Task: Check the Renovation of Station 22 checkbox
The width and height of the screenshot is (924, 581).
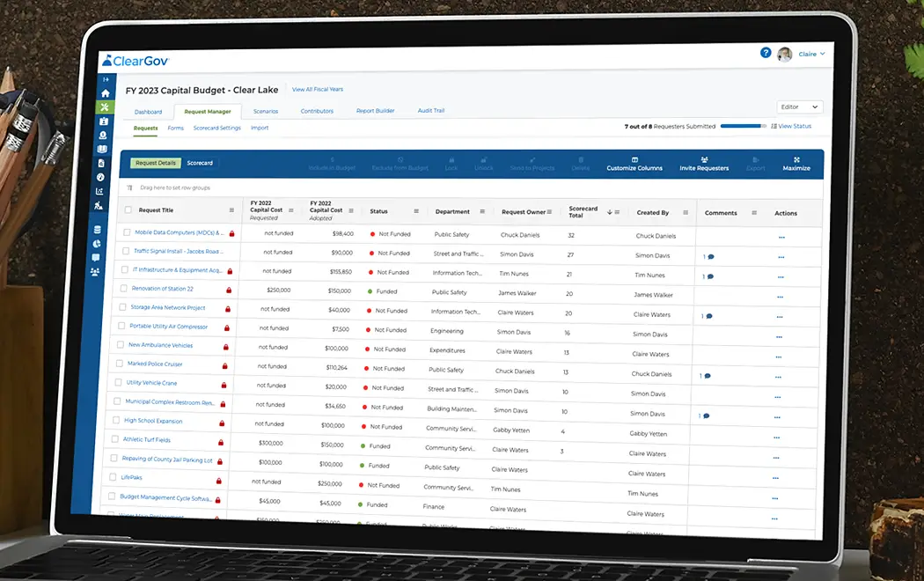Action: coord(124,289)
